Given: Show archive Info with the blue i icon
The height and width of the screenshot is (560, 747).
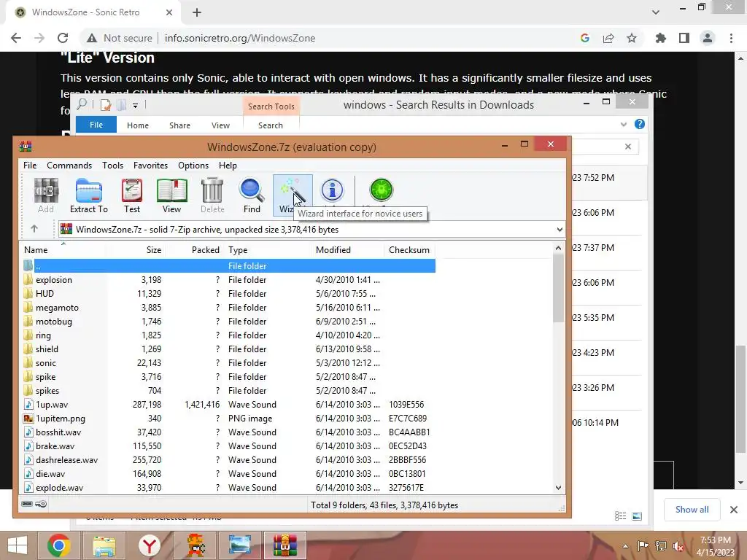Looking at the screenshot, I should click(332, 190).
